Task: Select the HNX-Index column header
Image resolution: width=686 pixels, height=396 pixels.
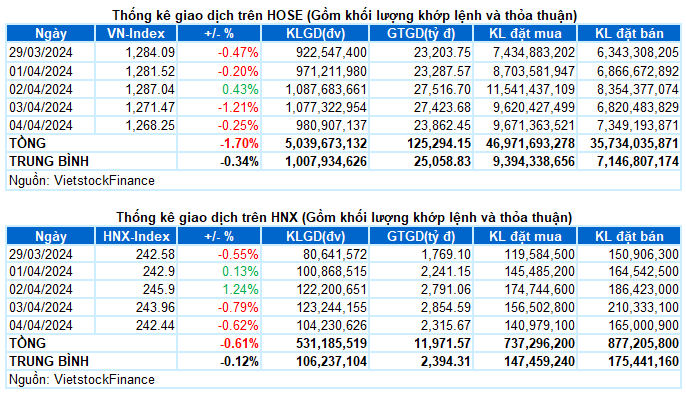Action: (136, 236)
